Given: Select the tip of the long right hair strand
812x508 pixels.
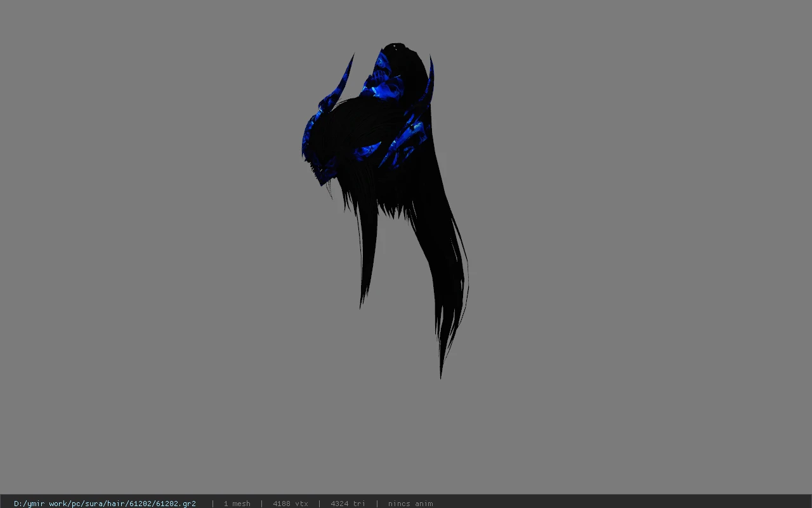Looking at the screenshot, I should coord(441,373).
